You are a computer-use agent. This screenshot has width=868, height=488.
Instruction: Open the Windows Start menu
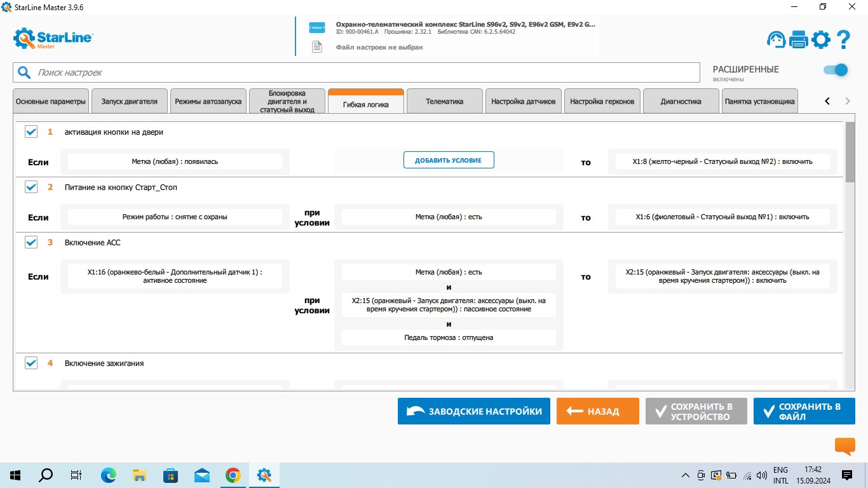click(x=15, y=475)
